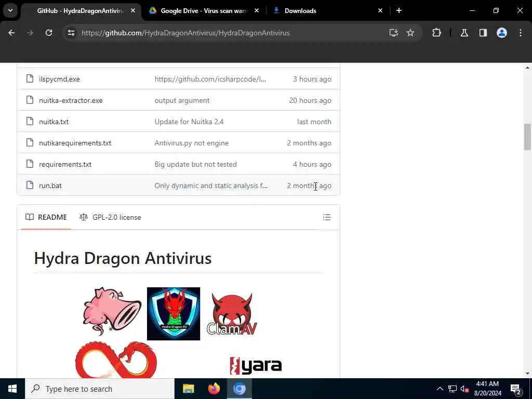Click the page vertical scrollbar thumb
The image size is (532, 399).
[527, 137]
